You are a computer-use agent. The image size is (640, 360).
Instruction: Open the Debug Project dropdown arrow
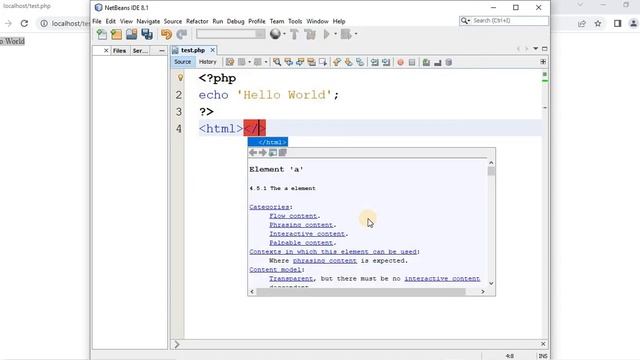(356, 34)
